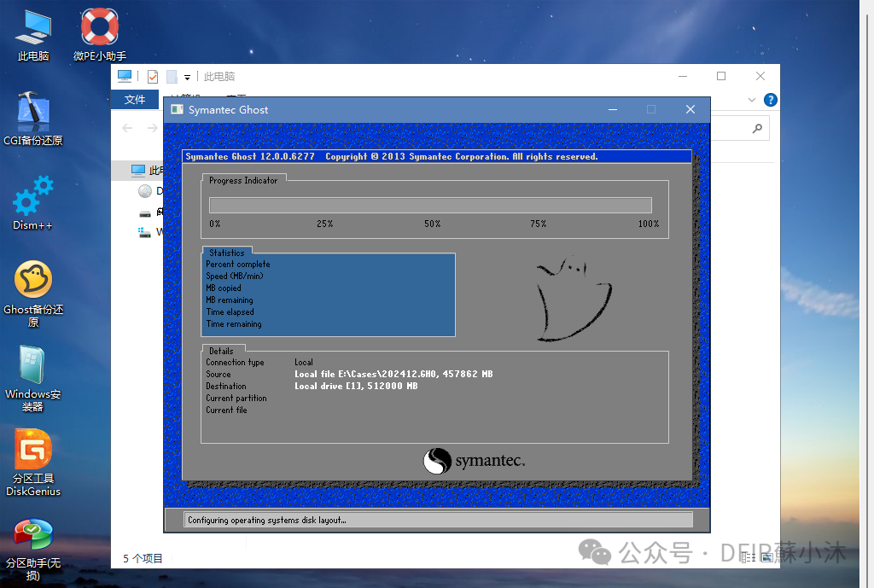The width and height of the screenshot is (874, 588).
Task: Click the properties checkmark quick access icon
Action: (153, 76)
